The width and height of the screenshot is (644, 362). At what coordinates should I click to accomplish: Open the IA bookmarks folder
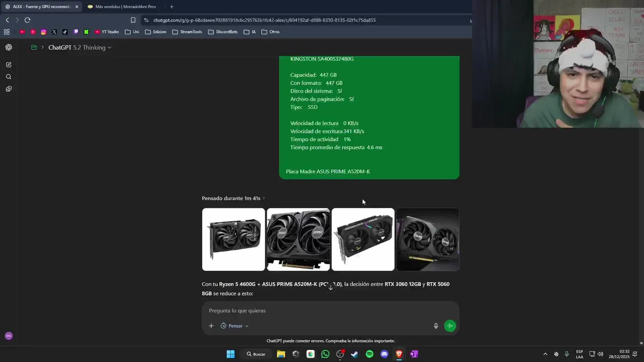[x=250, y=32]
